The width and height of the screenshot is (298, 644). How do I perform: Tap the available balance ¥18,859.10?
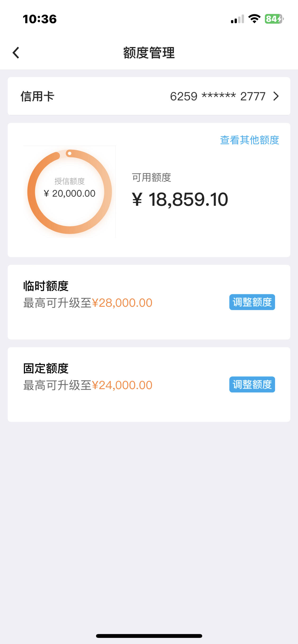click(x=180, y=199)
